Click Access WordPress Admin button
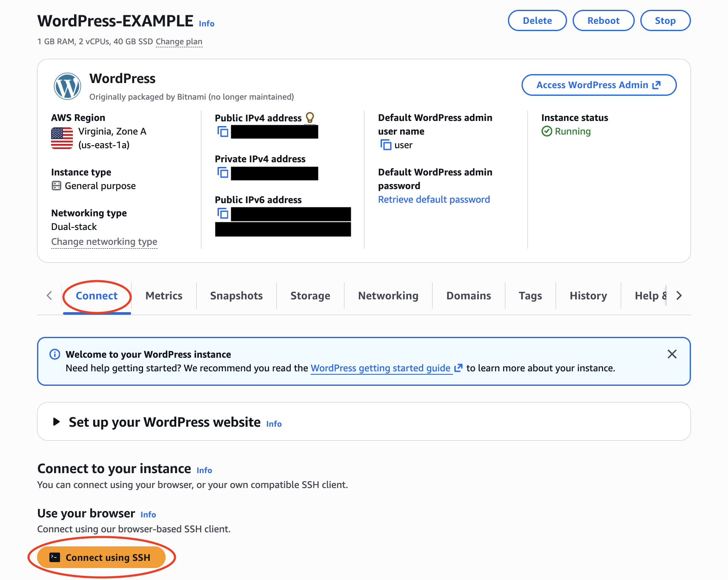The image size is (728, 580). pyautogui.click(x=599, y=85)
